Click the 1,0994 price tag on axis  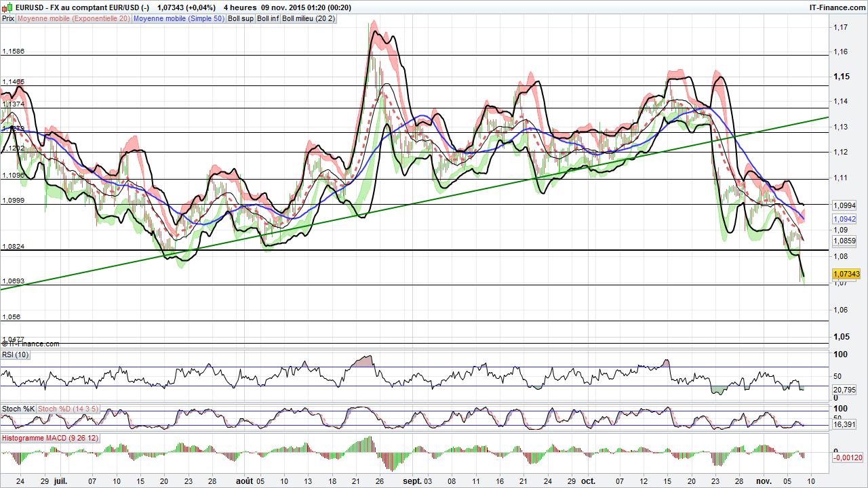coord(844,205)
